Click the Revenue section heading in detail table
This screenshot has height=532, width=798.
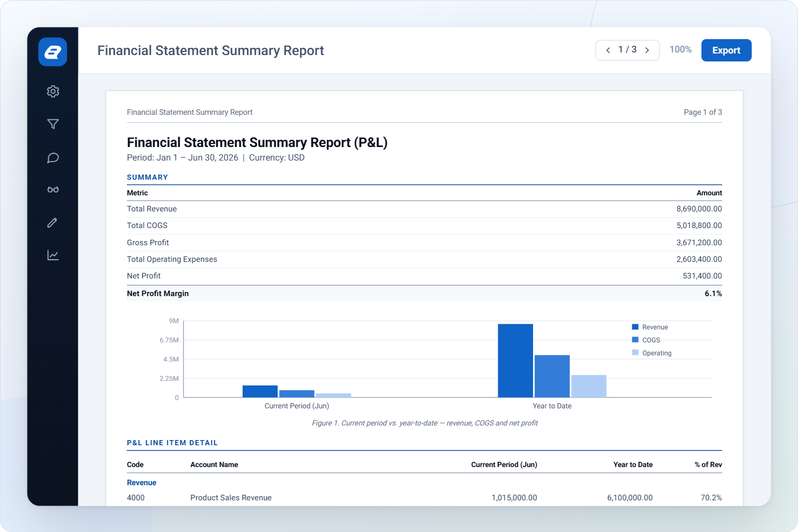tap(141, 483)
